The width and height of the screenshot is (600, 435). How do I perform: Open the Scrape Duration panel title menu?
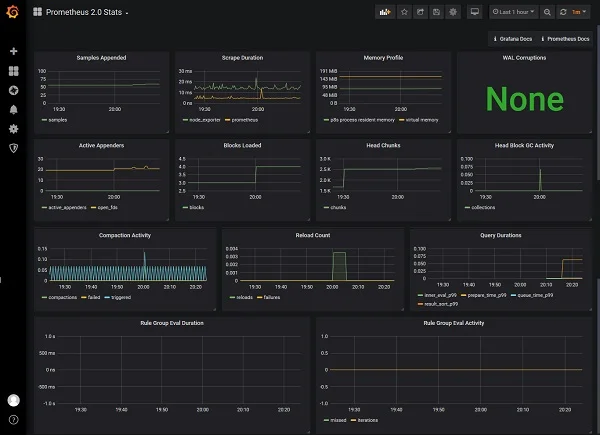pyautogui.click(x=242, y=58)
